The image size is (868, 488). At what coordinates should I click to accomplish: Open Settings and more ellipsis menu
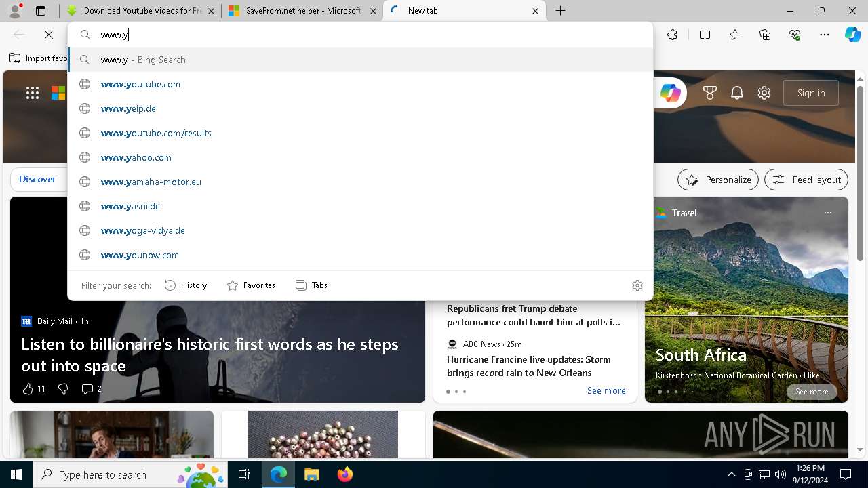(x=825, y=35)
